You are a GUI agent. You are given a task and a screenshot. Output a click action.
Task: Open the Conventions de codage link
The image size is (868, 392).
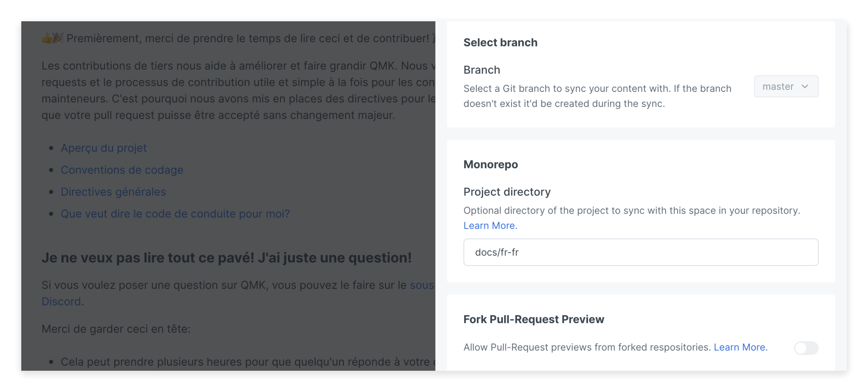point(122,170)
